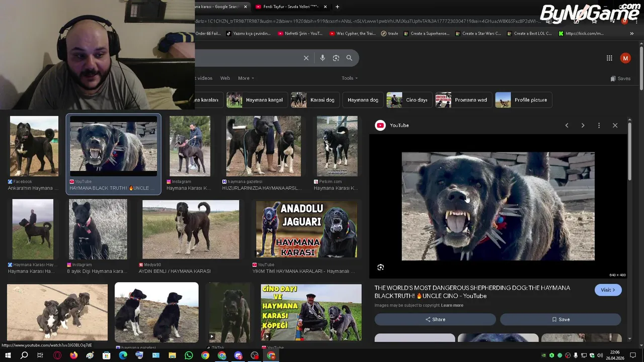
Task: Start voice search with the microphone icon
Action: [323, 58]
